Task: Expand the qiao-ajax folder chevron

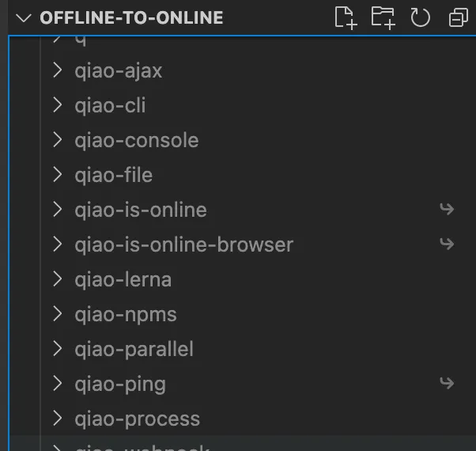Action: [57, 70]
